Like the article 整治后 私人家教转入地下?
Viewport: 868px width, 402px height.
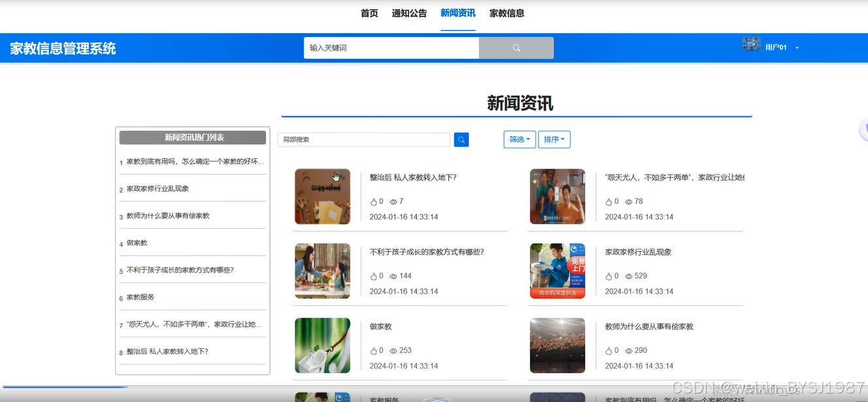373,202
